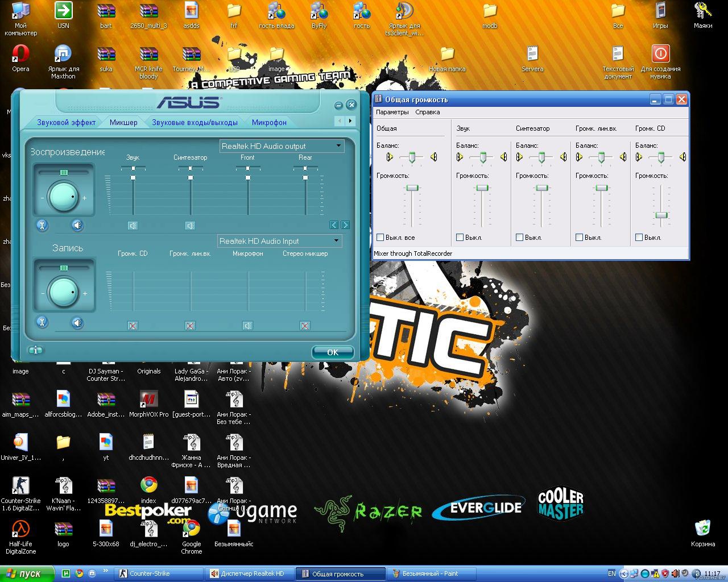Viewport: 728px width, 582px height.
Task: Open the MorphVOX Pro icon
Action: click(148, 404)
